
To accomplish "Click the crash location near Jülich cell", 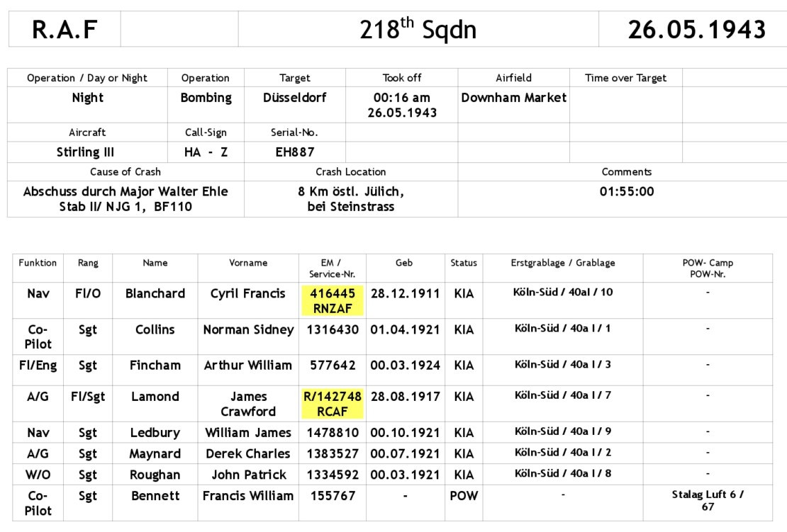I will [x=350, y=199].
